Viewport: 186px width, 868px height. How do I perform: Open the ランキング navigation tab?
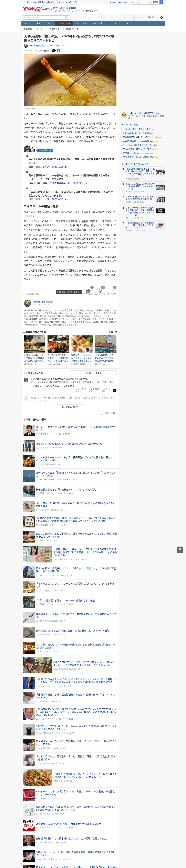tap(115, 24)
